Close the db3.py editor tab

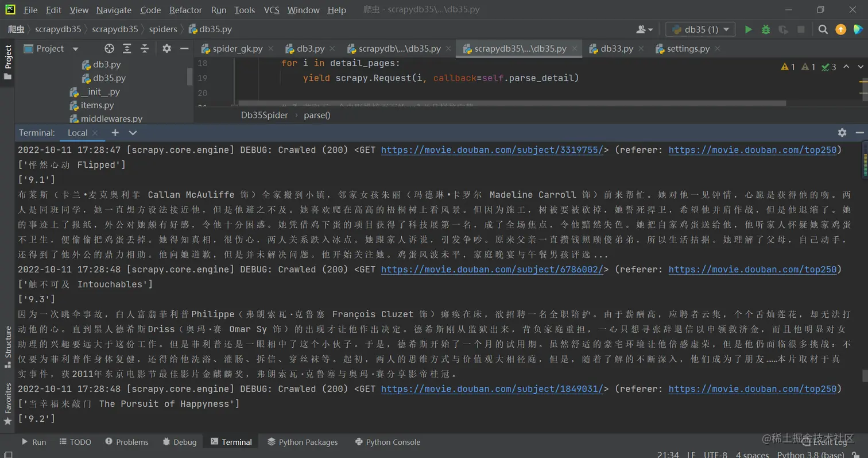(334, 49)
